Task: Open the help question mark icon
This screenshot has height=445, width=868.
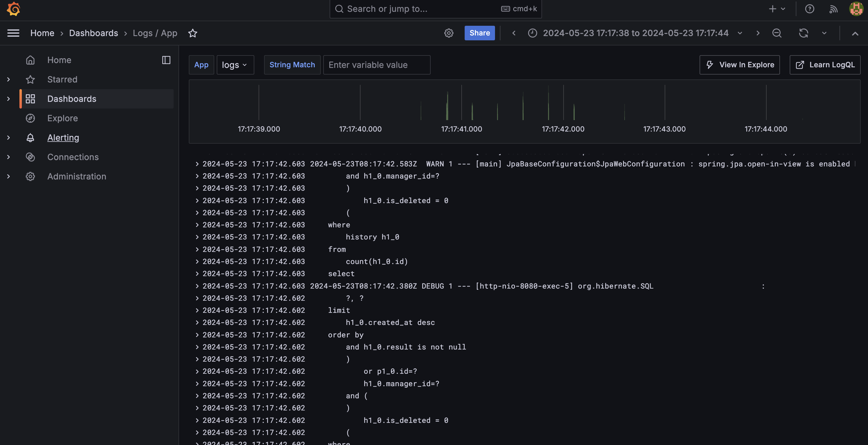Action: (809, 9)
